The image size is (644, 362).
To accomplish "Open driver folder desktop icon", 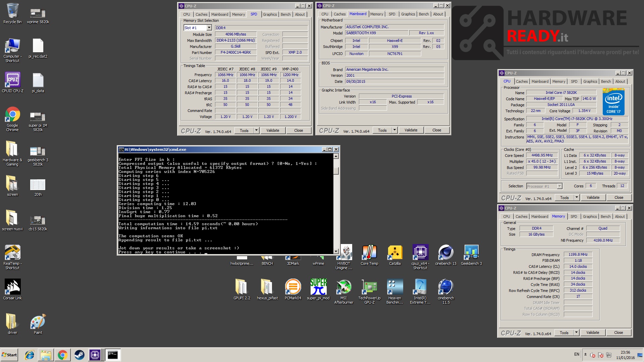I will point(12,324).
